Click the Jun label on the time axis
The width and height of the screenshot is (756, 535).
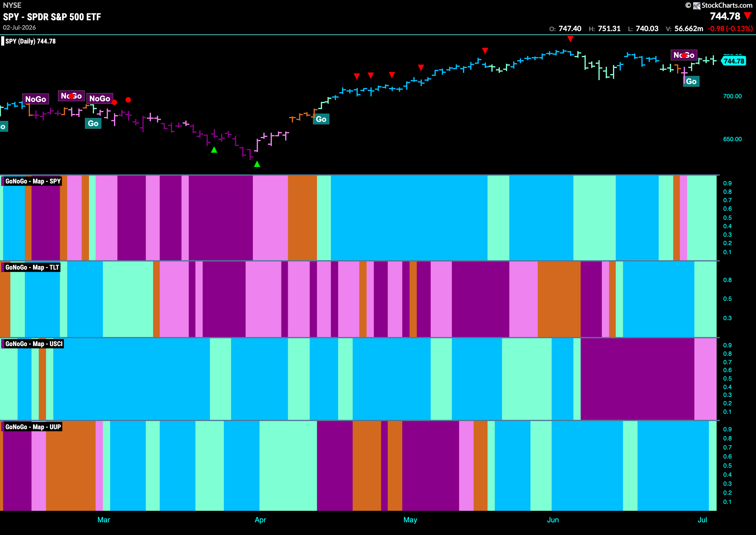[553, 520]
